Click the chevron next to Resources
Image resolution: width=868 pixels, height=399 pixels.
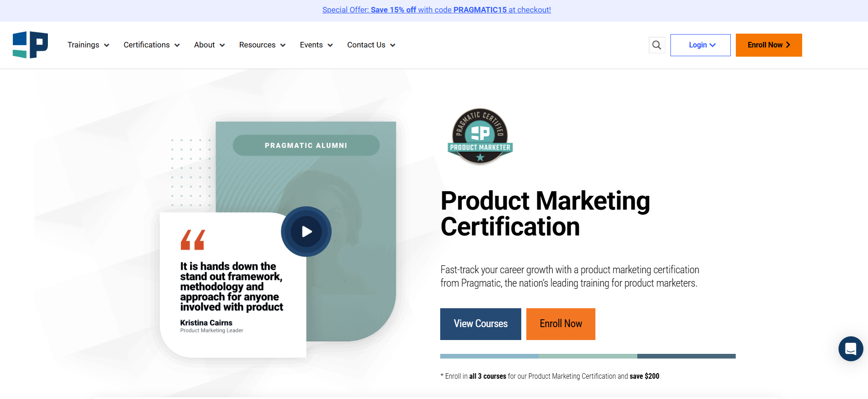[x=283, y=45]
